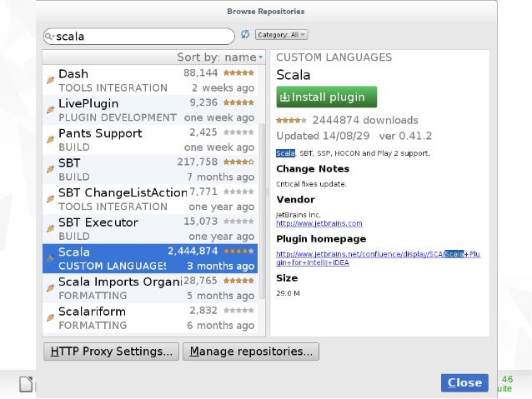This screenshot has height=399, width=532.
Task: Click the Updated 14/08/29 ver 0.41.2 text
Action: click(354, 136)
